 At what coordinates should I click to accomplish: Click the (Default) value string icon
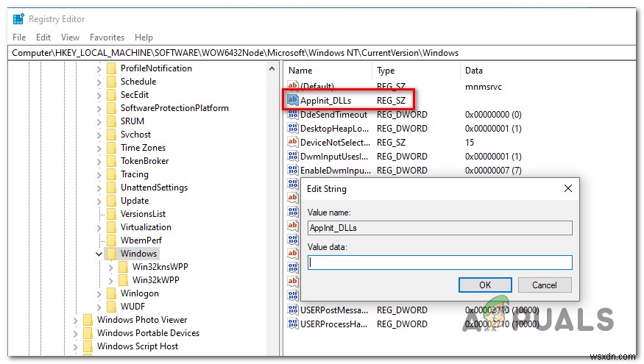[x=292, y=85]
